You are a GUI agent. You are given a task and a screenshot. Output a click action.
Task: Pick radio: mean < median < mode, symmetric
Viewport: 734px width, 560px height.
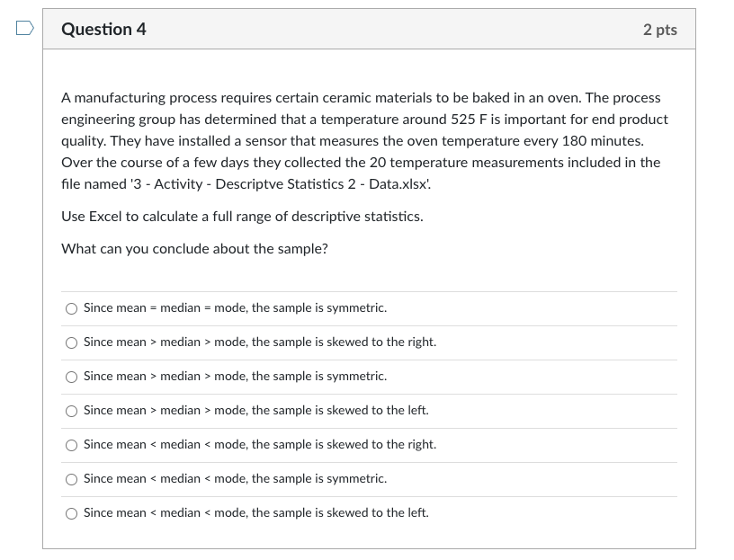coord(71,479)
